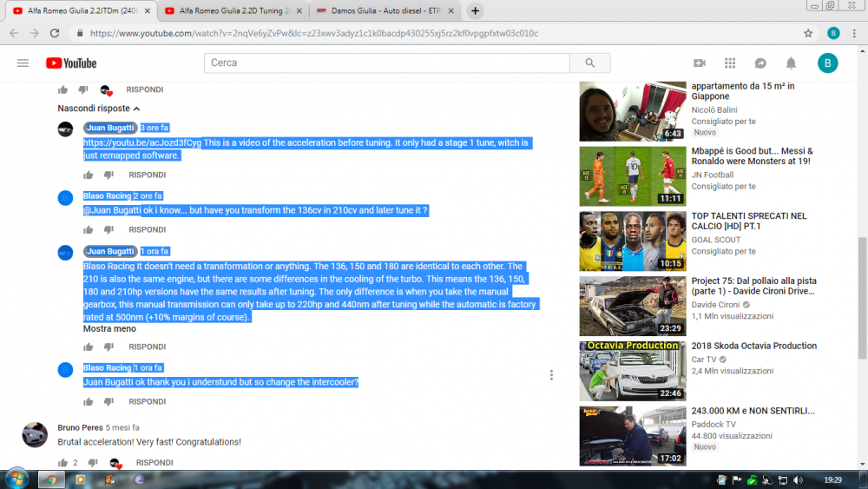The width and height of the screenshot is (868, 489).
Task: Go to the YouTube home logo
Action: point(71,63)
